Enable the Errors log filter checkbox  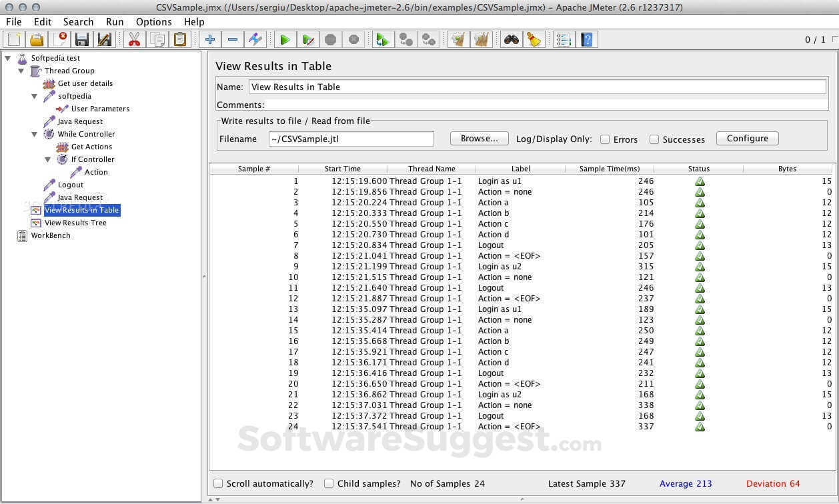[604, 139]
